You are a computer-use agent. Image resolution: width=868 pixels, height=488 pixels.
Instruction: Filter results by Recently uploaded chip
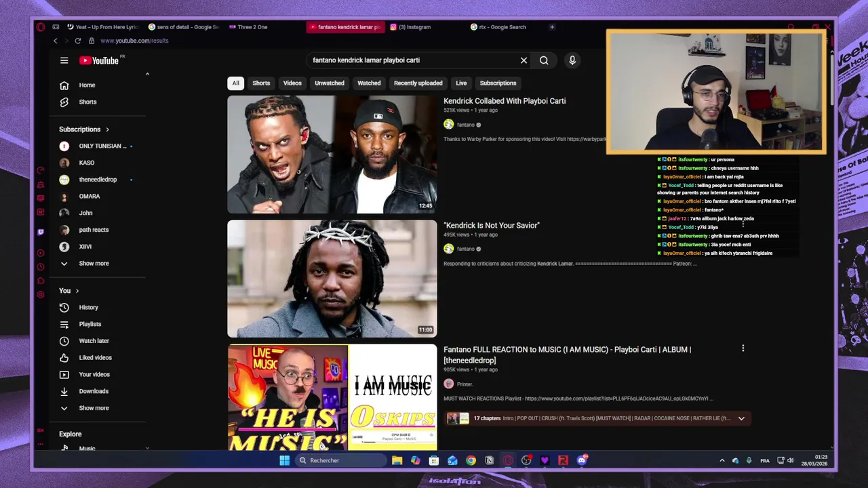click(418, 83)
